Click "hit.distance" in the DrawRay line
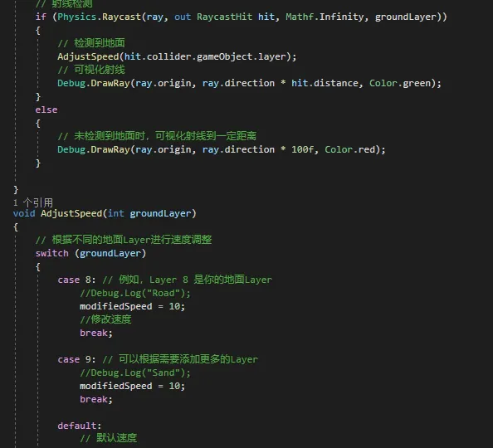Image resolution: width=493 pixels, height=448 pixels. pyautogui.click(x=325, y=83)
